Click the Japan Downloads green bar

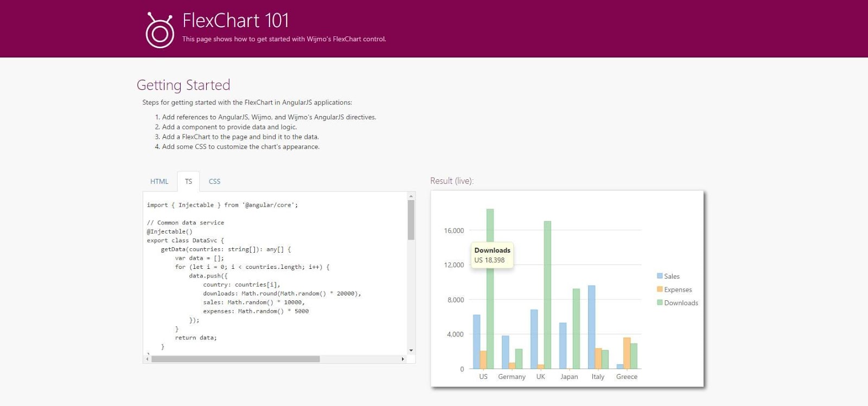pos(576,328)
